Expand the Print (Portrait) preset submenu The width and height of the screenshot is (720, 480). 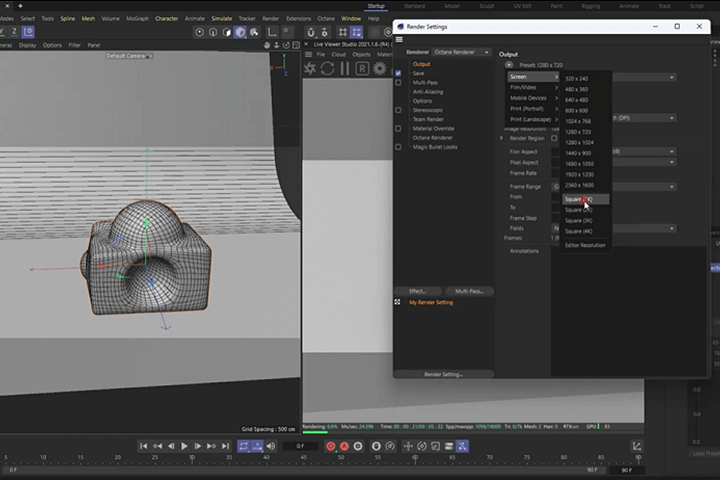pos(534,109)
